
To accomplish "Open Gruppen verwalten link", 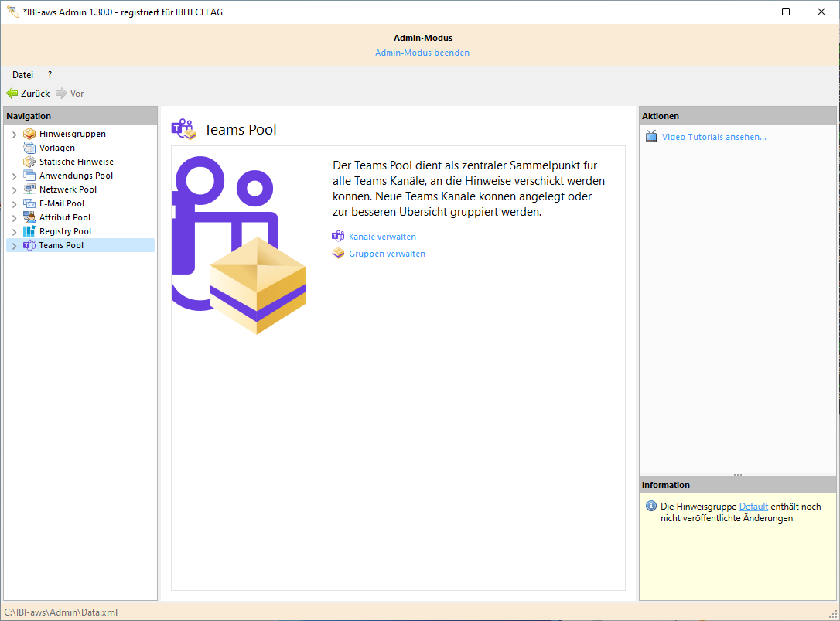I will [387, 254].
